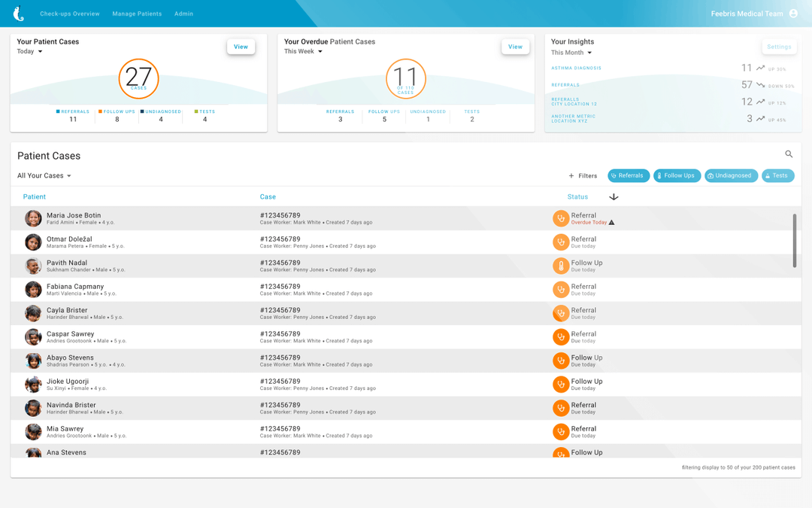Toggle the Referrals filter pill
812x508 pixels.
pos(629,175)
